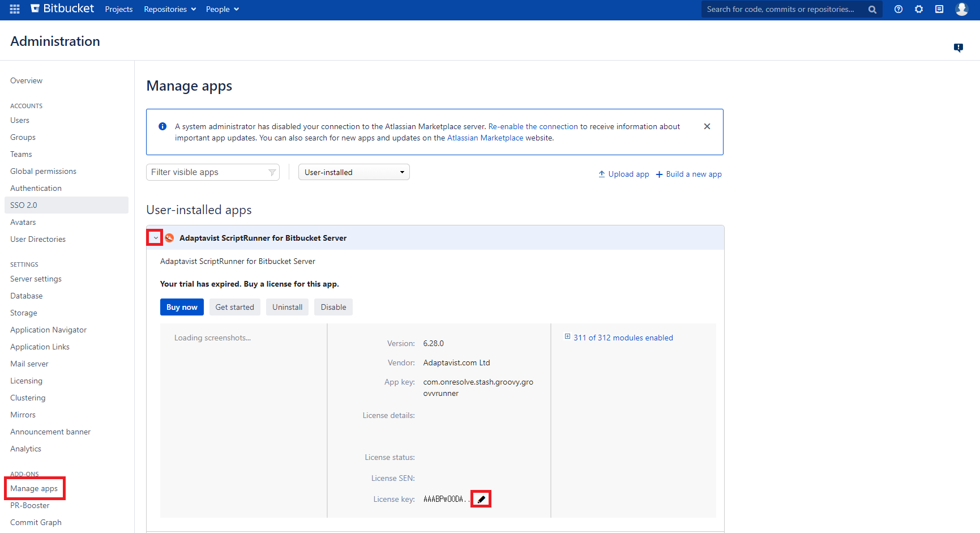This screenshot has height=533, width=980.
Task: Click the Buy now button
Action: point(182,307)
